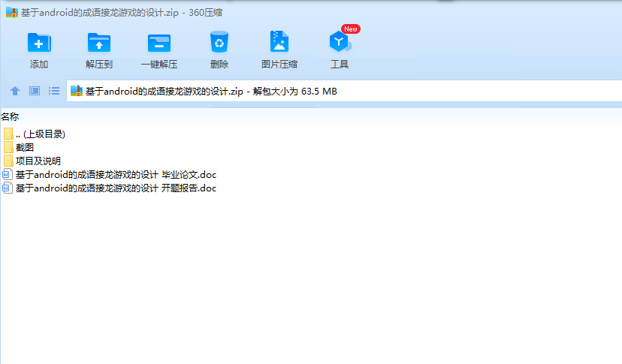622x364 pixels.
Task: Select the .. (上级目录) parent folder row
Action: coord(34,134)
